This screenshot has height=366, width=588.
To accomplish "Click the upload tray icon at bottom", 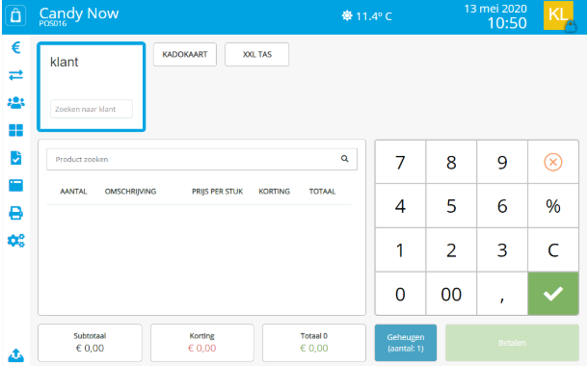I will point(15,354).
